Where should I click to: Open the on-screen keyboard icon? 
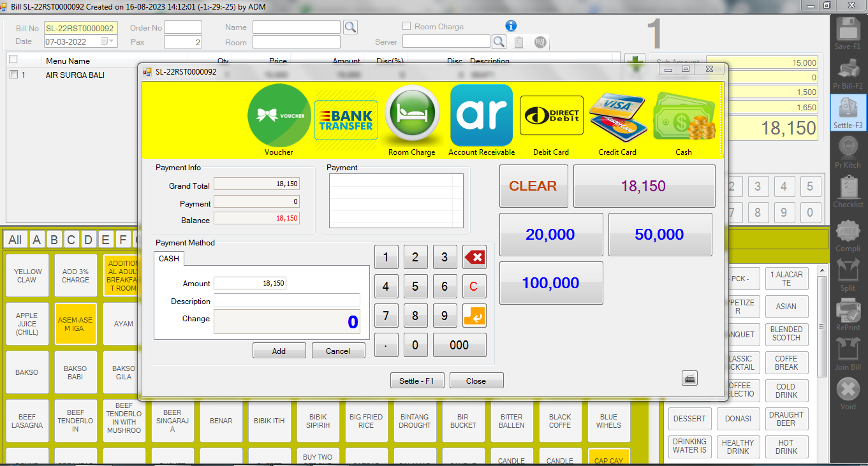(x=689, y=378)
